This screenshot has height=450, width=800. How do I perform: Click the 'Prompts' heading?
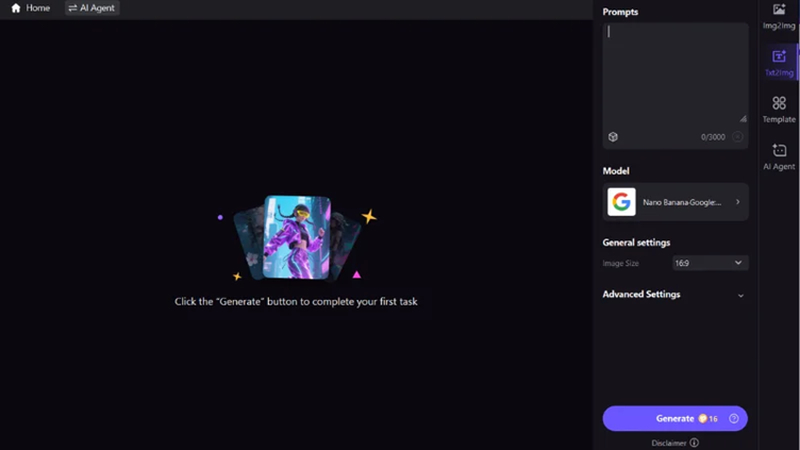(620, 12)
